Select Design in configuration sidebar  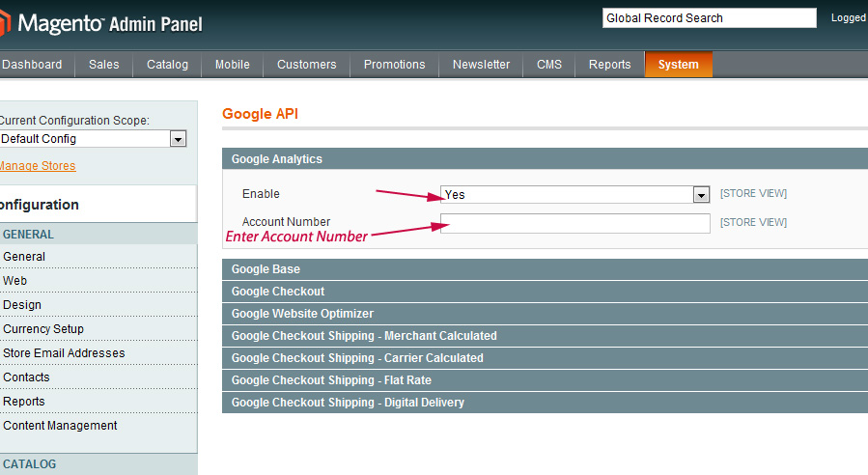coord(98,304)
